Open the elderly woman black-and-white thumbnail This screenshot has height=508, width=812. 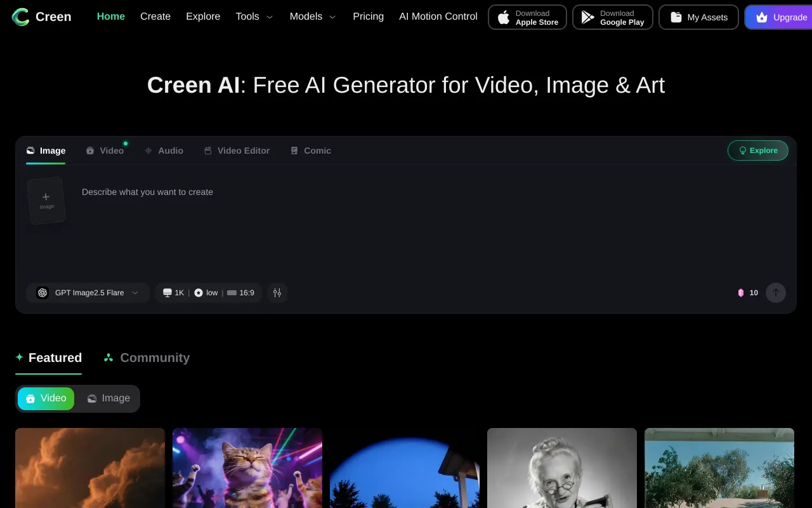[562, 468]
